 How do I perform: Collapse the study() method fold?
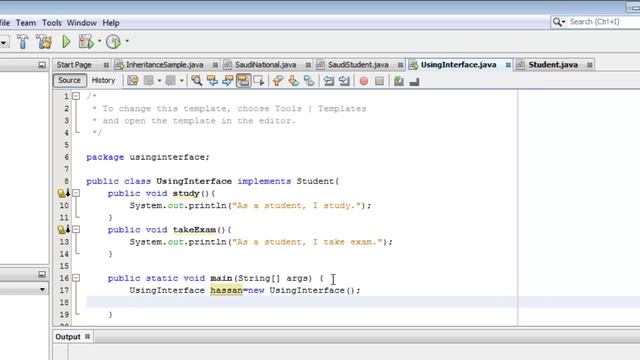point(76,193)
